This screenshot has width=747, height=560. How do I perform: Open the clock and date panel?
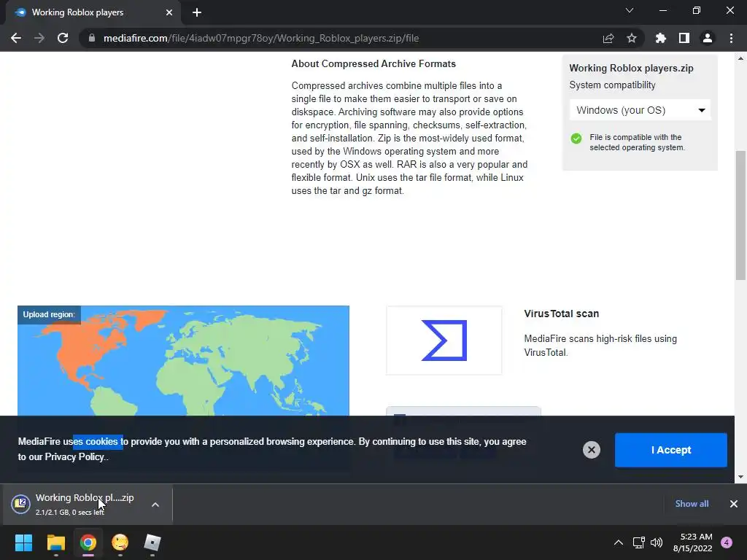click(693, 542)
